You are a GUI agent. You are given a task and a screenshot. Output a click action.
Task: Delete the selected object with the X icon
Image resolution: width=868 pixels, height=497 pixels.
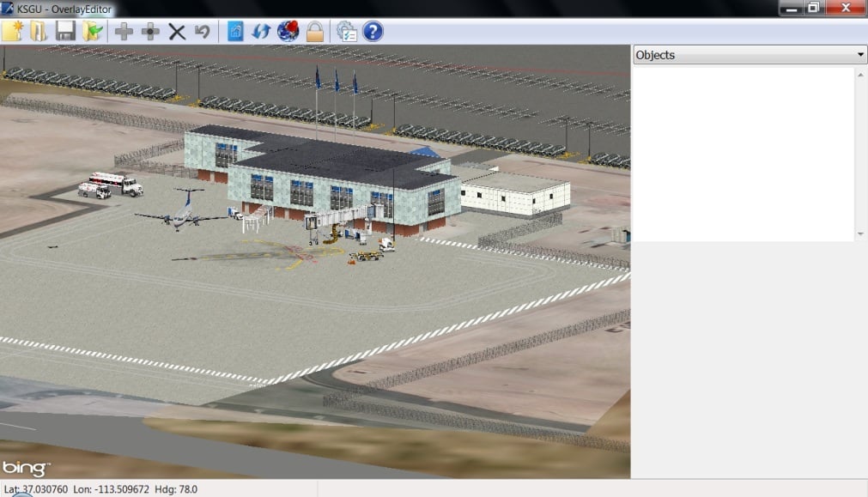point(177,32)
